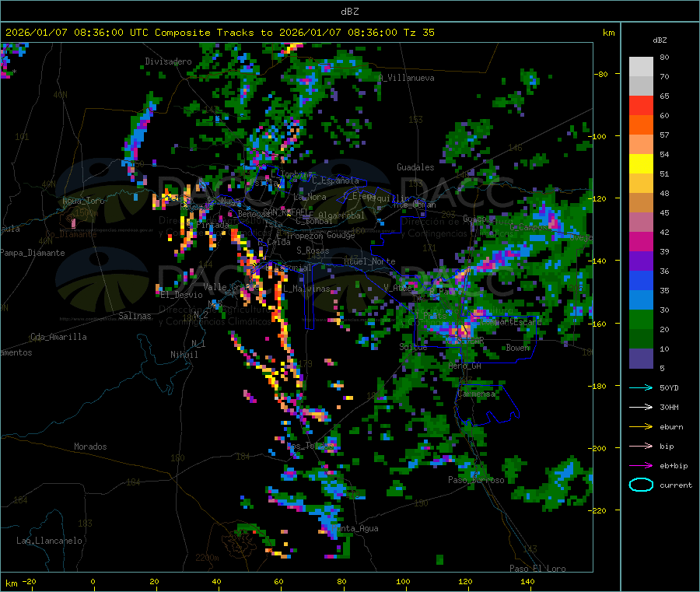The width and height of the screenshot is (700, 592).
Task: Click the 'S_Rosas' map label
Action: [313, 250]
